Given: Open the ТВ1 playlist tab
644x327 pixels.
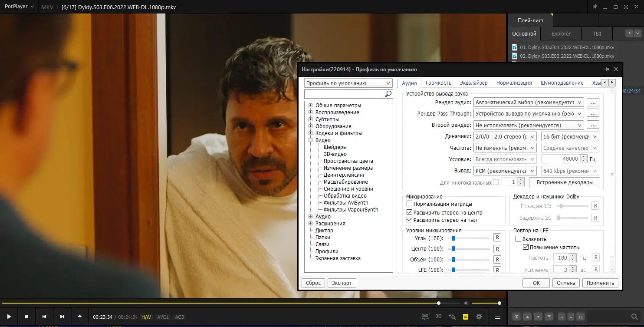Looking at the screenshot, I should click(x=597, y=33).
